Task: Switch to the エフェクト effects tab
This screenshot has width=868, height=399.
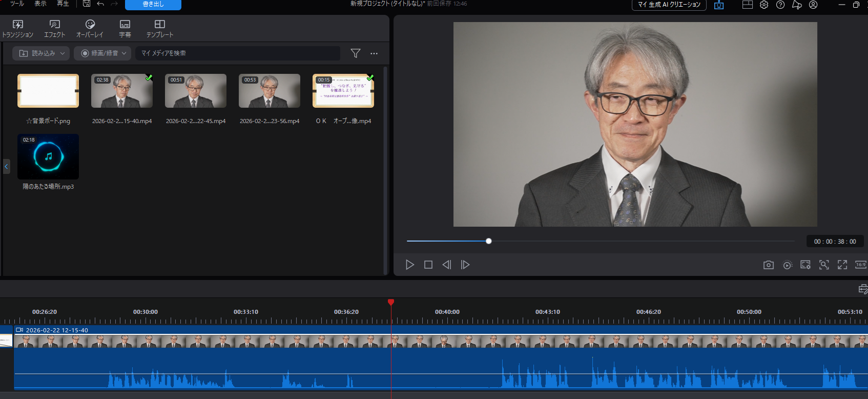Action: point(54,29)
